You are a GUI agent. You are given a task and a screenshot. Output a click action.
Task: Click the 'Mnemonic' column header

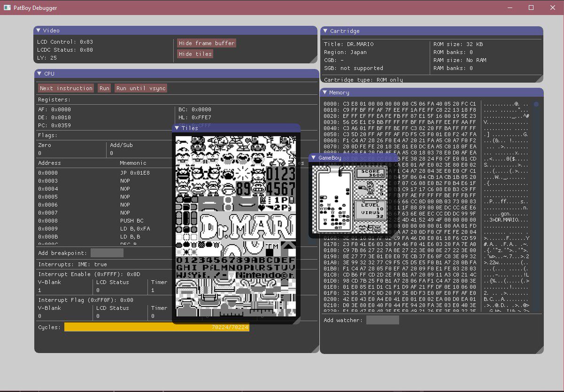[x=133, y=163]
